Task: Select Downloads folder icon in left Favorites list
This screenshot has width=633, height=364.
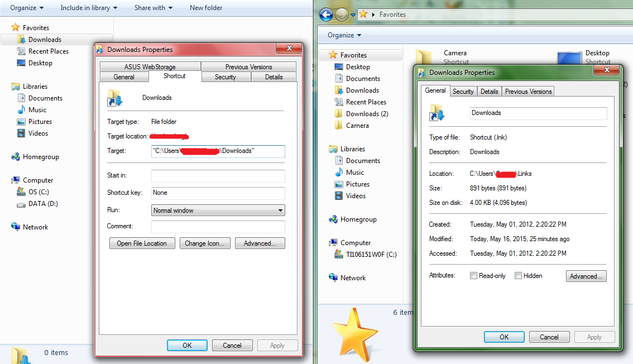Action: [21, 39]
